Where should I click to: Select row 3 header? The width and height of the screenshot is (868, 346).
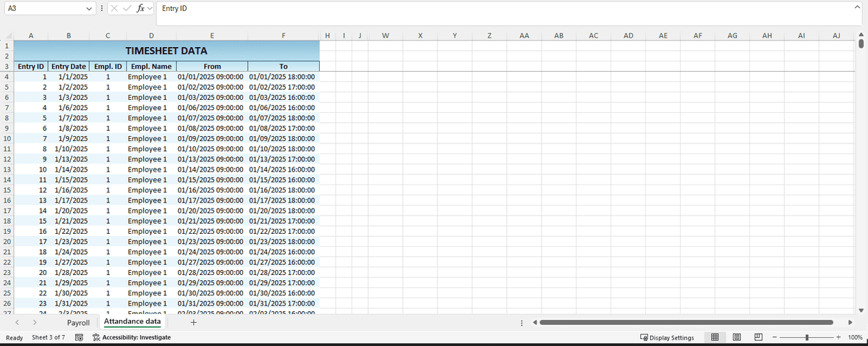[7, 66]
